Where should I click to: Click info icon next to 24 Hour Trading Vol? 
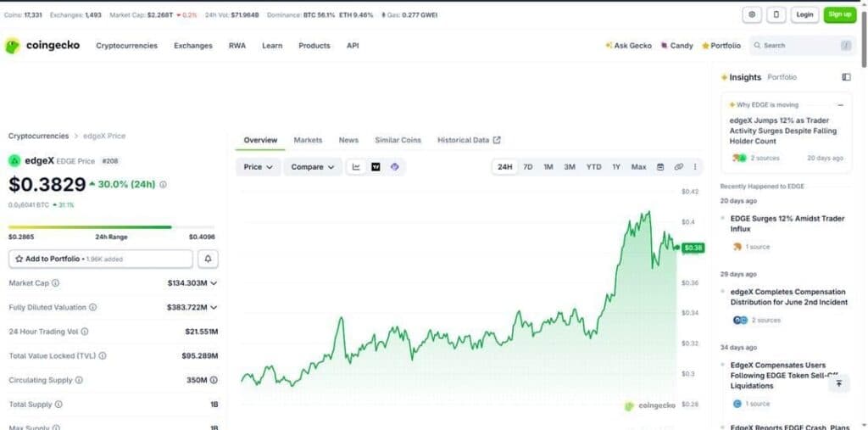(85, 332)
